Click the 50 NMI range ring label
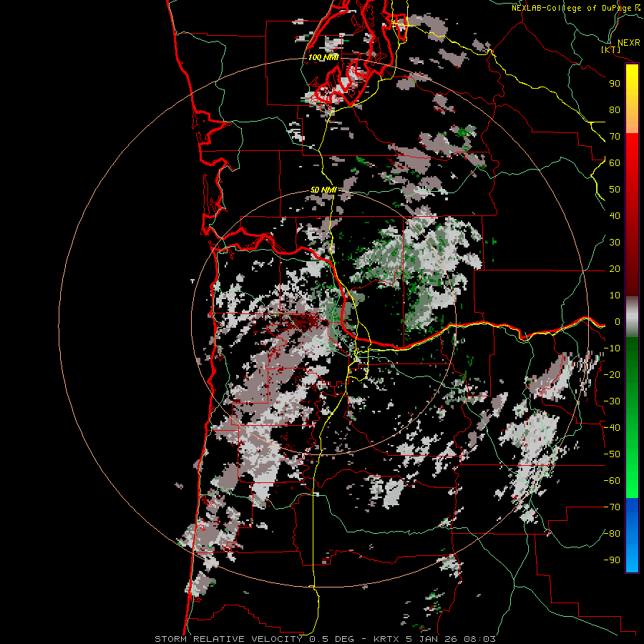 (x=323, y=190)
